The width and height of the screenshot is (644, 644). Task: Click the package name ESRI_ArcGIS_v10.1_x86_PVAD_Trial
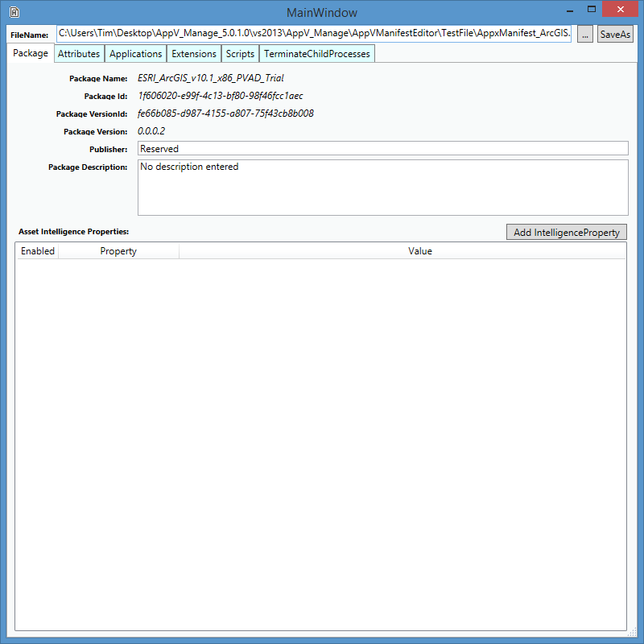coord(211,78)
